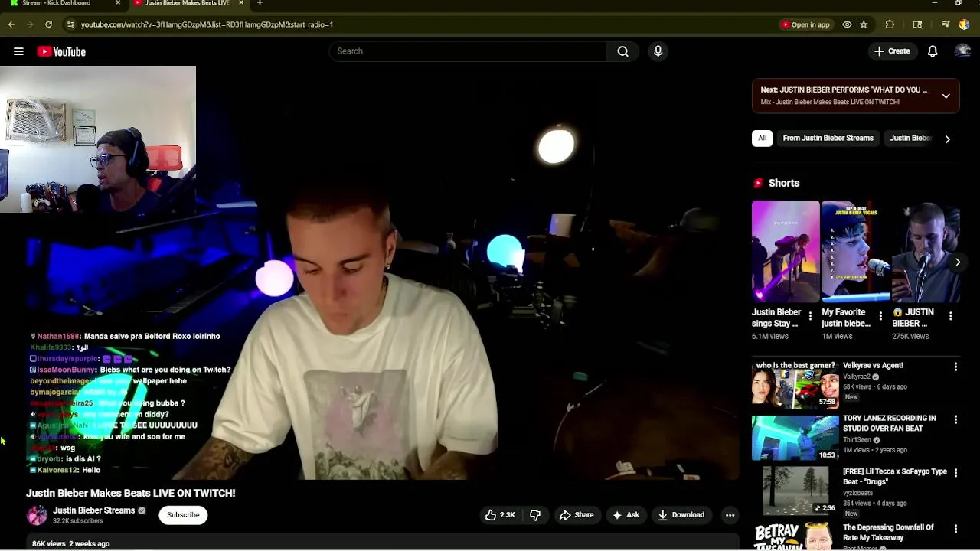Screen dimensions: 980x551
Task: Click the Shorts section heading
Action: [783, 183]
